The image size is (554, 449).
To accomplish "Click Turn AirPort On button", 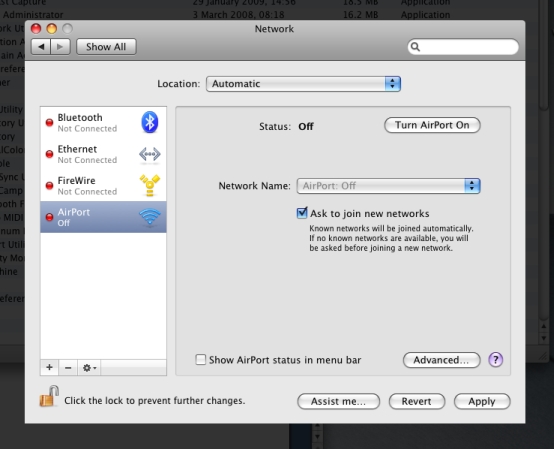I will (432, 125).
